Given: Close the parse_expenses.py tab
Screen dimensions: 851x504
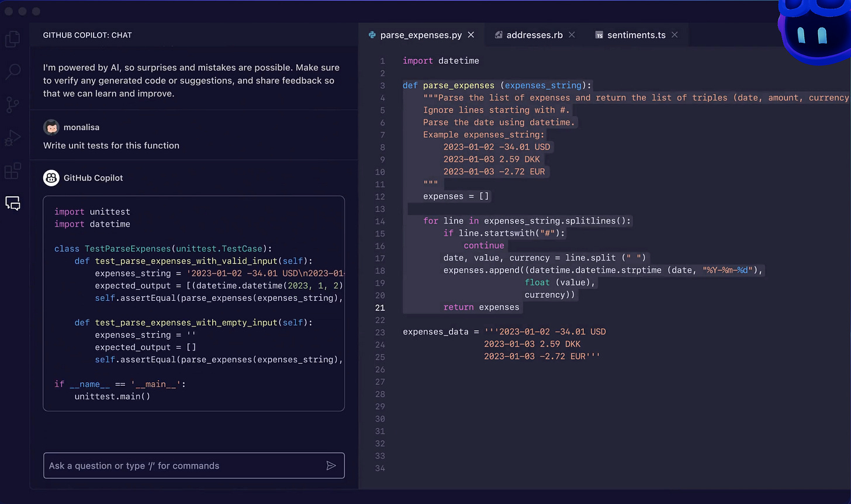Looking at the screenshot, I should 471,35.
